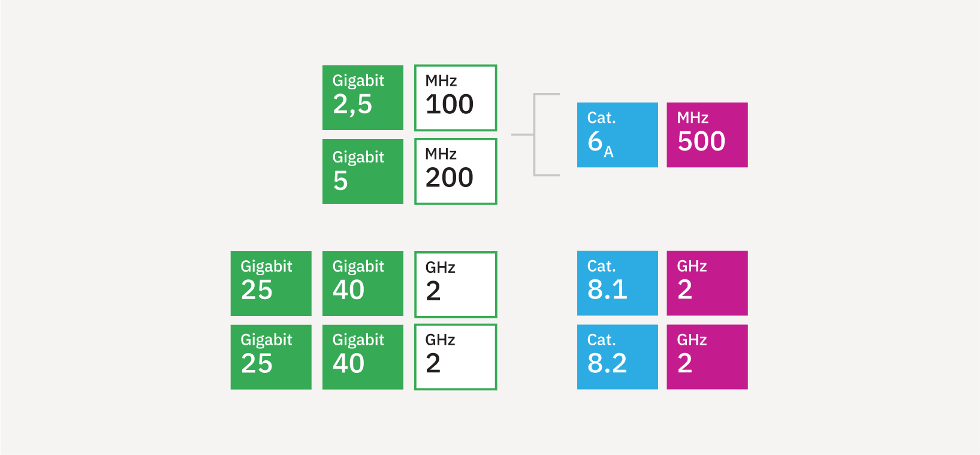Image resolution: width=980 pixels, height=455 pixels.
Task: Click the green Gigabit 2,5 tile
Action: (x=363, y=98)
